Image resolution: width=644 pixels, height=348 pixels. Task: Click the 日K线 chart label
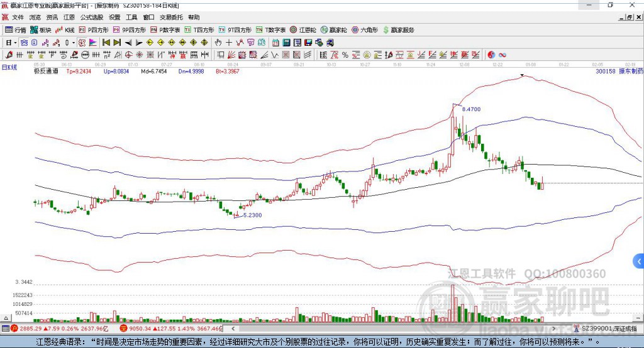coord(9,67)
